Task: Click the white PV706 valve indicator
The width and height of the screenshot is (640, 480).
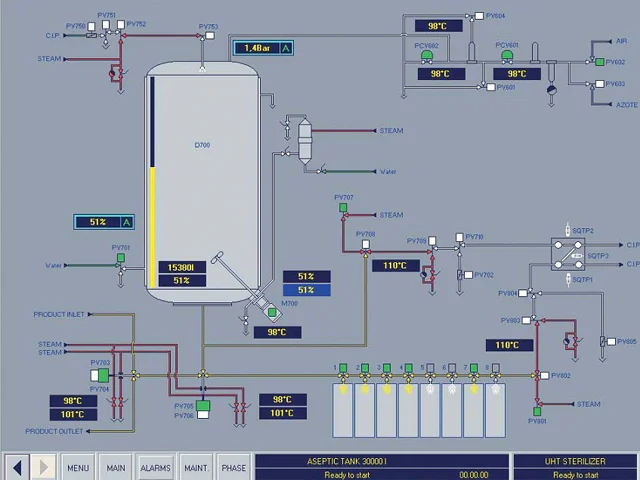Action: point(203,415)
